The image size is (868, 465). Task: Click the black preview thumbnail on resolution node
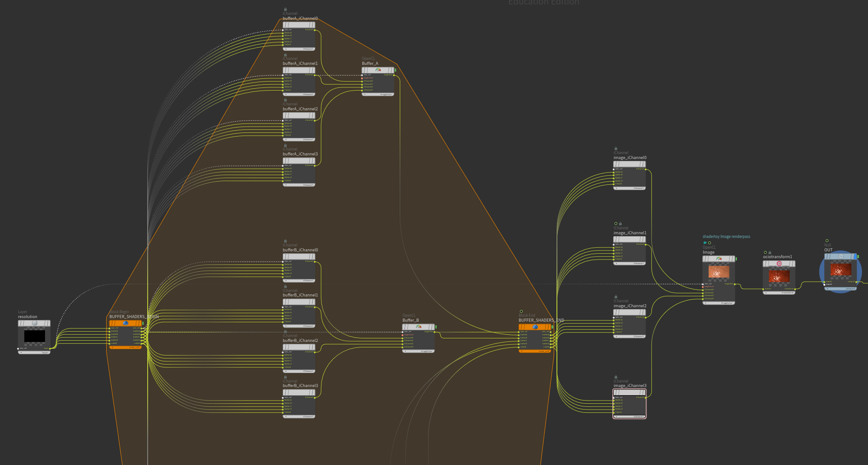tap(34, 336)
